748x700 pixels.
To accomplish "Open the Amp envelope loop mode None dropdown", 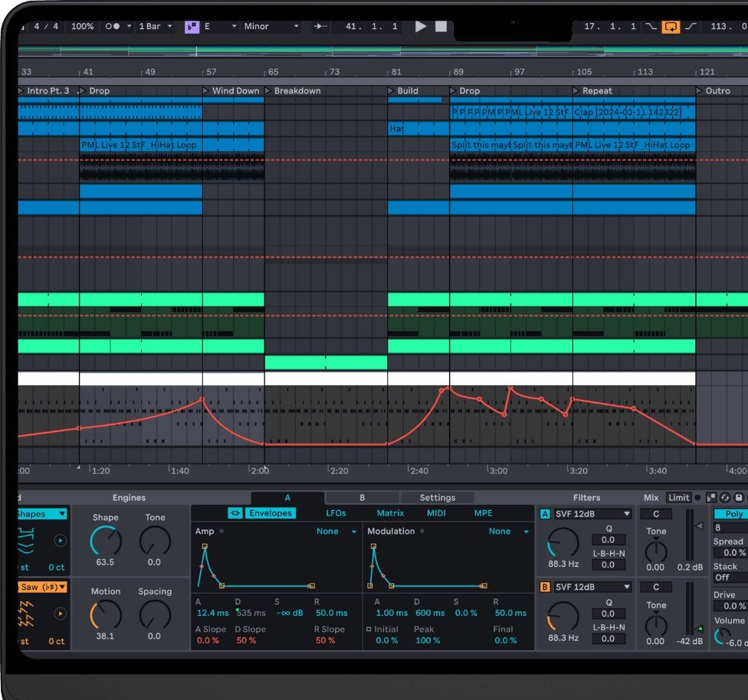I will tap(336, 532).
